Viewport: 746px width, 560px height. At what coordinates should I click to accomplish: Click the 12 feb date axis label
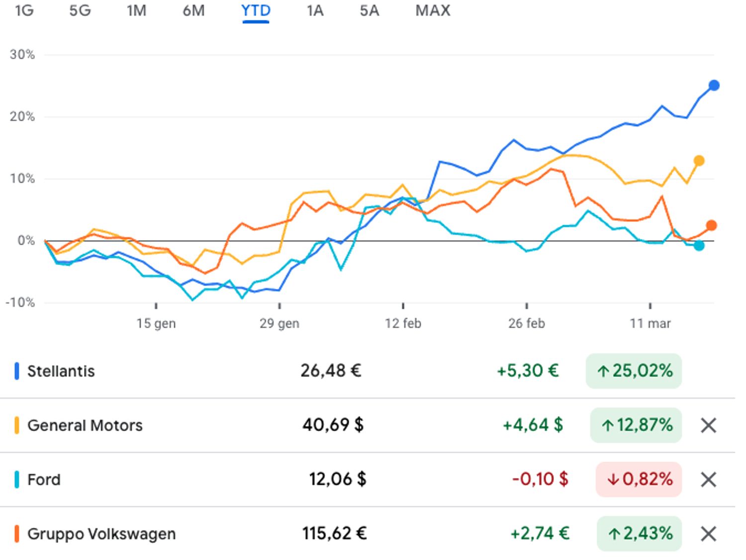(x=403, y=323)
